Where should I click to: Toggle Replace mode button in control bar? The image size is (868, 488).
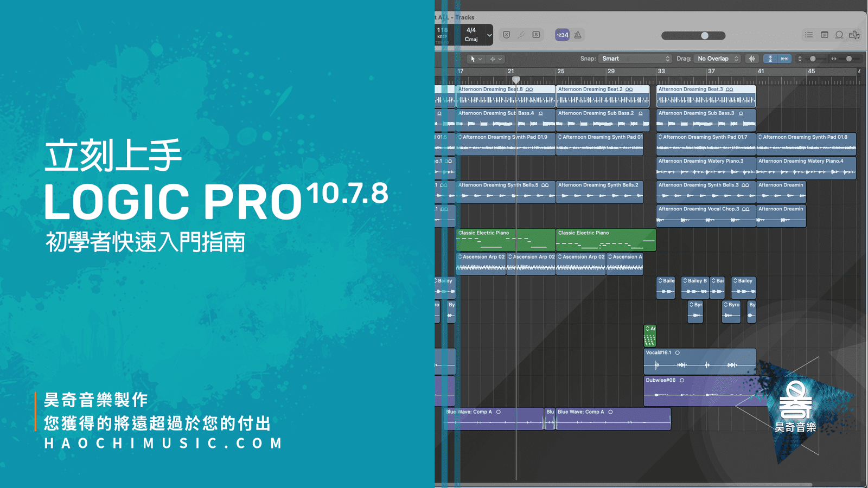point(506,35)
